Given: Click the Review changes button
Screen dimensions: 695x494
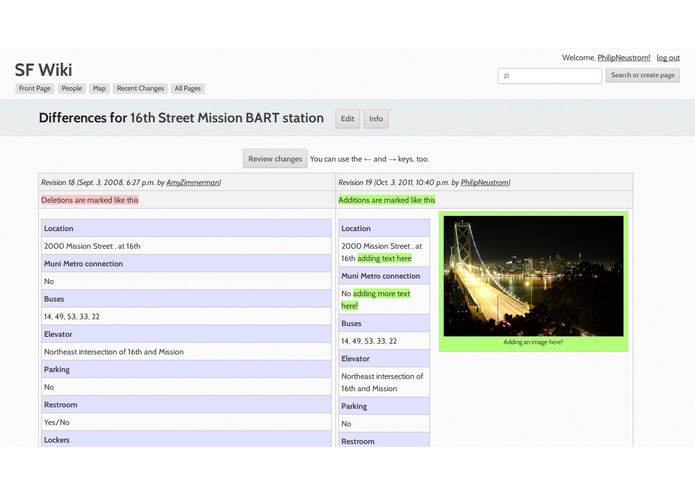Looking at the screenshot, I should 275,159.
